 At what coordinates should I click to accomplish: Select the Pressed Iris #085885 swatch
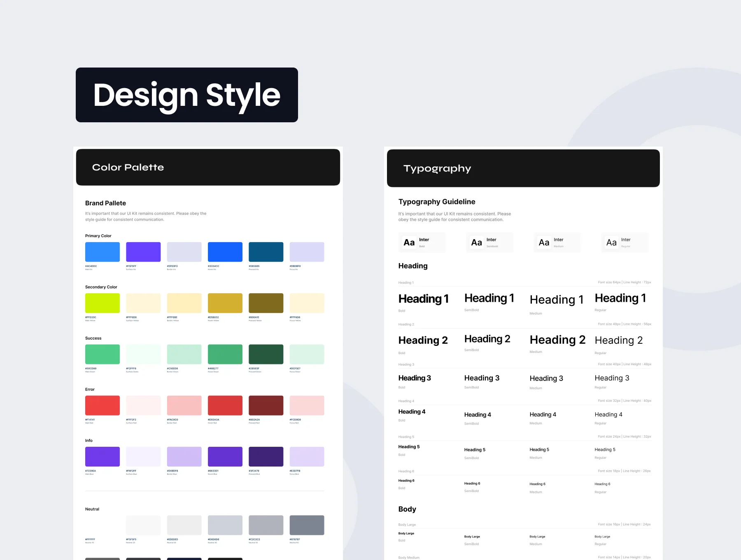tap(266, 252)
